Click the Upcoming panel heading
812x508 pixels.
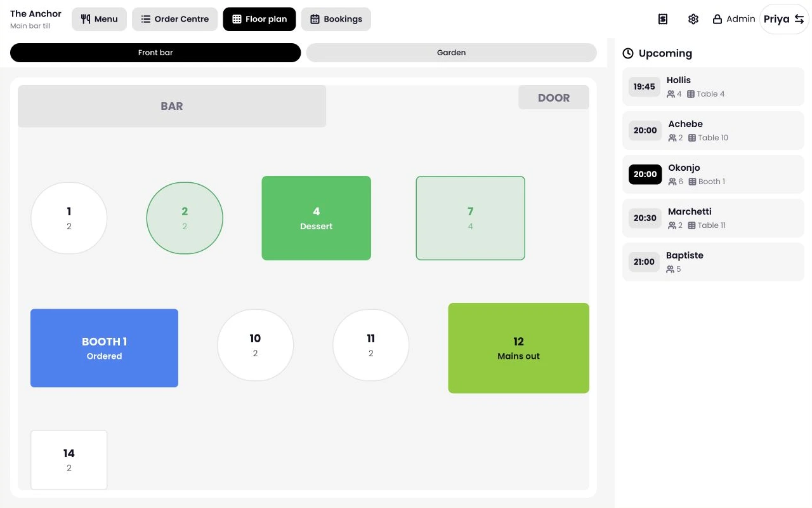point(665,53)
